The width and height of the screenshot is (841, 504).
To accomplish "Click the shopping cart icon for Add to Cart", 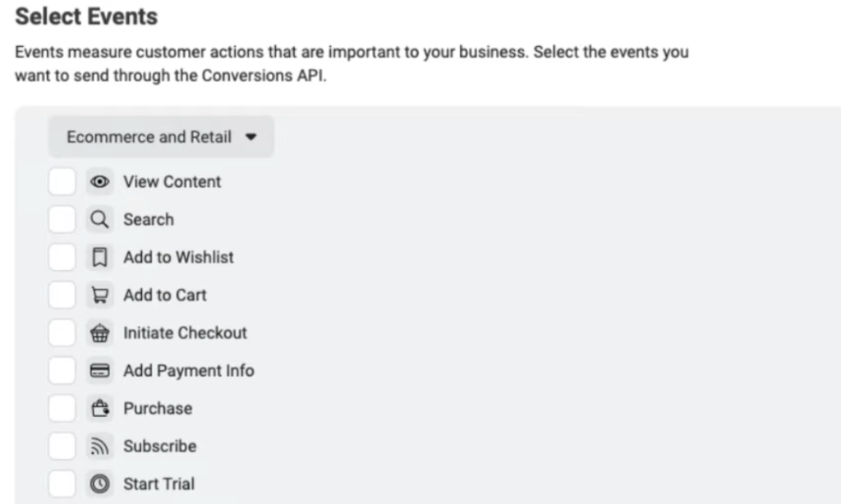I will [99, 296].
